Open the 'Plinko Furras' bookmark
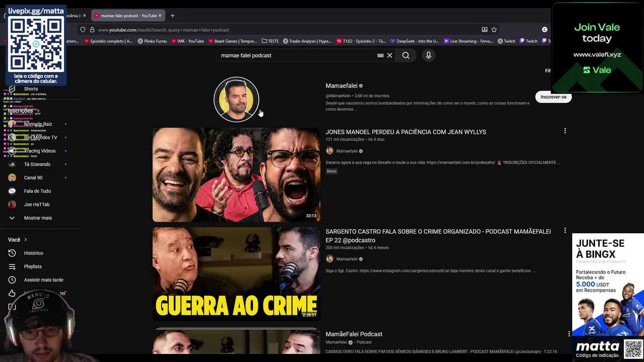This screenshot has height=362, width=644. click(x=152, y=41)
